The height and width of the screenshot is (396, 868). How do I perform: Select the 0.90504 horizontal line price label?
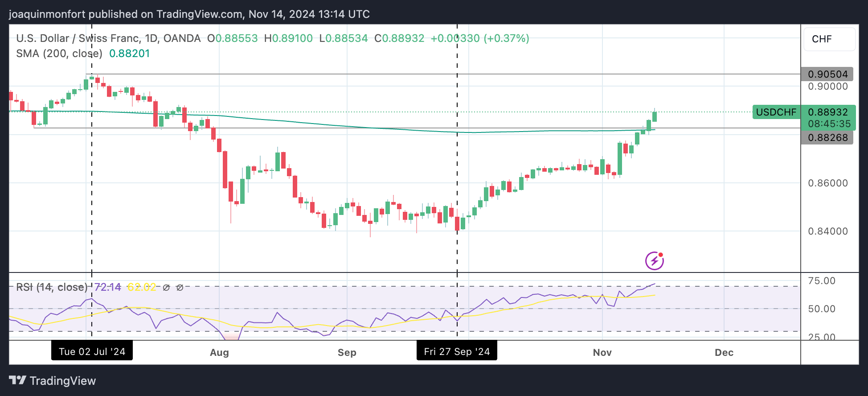(x=827, y=74)
